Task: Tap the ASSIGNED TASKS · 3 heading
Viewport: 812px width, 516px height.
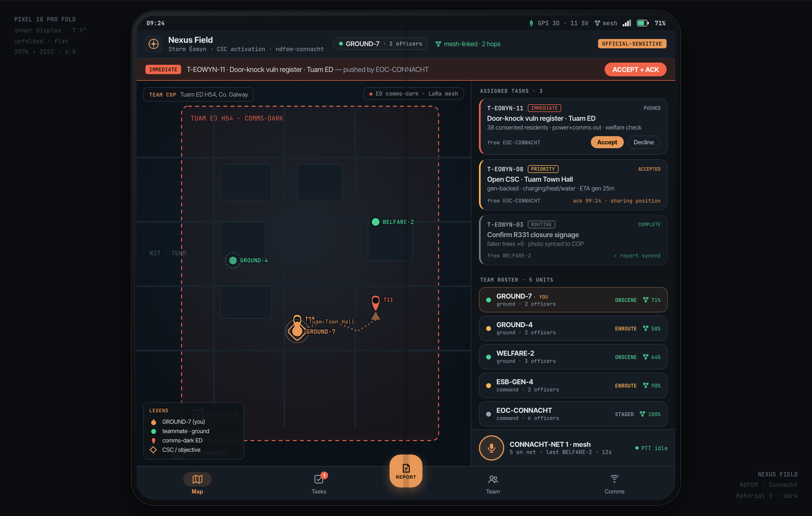Action: click(511, 91)
